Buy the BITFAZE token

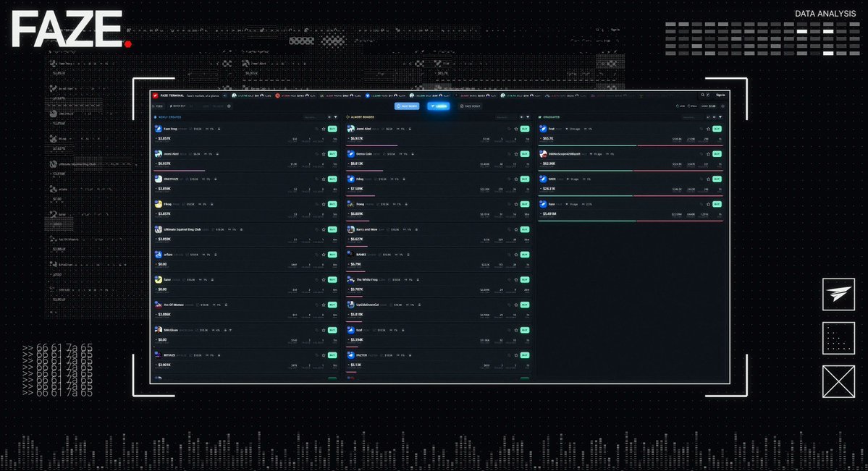pyautogui.click(x=332, y=355)
